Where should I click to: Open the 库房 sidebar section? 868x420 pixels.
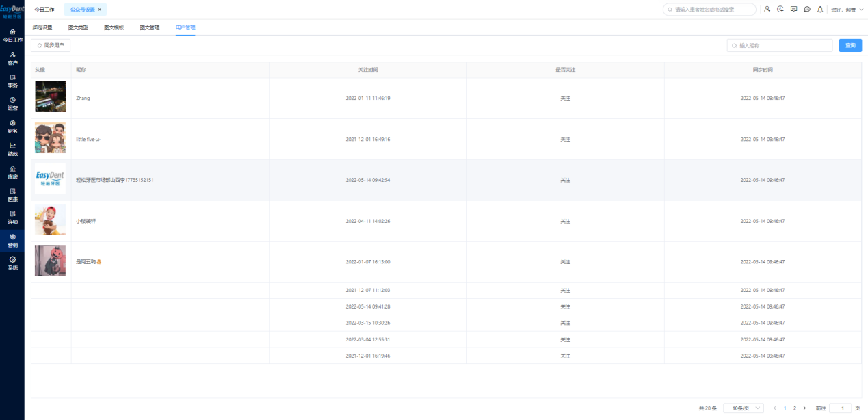click(x=12, y=172)
